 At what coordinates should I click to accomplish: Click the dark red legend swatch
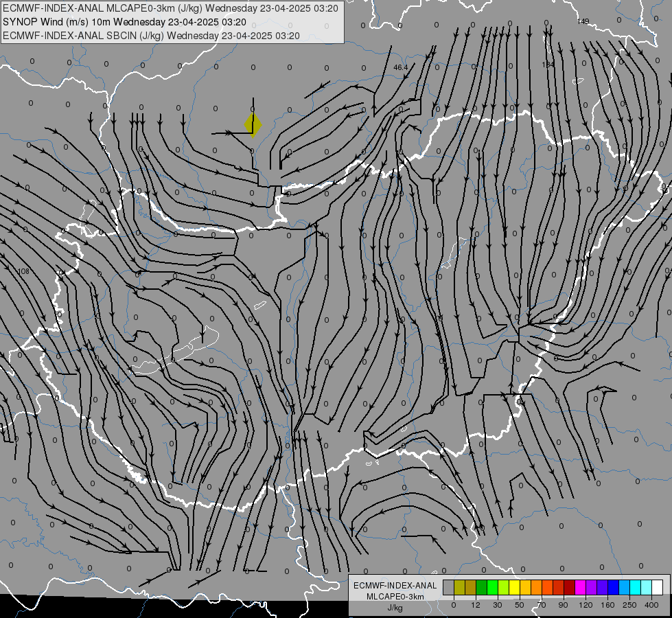(x=570, y=588)
